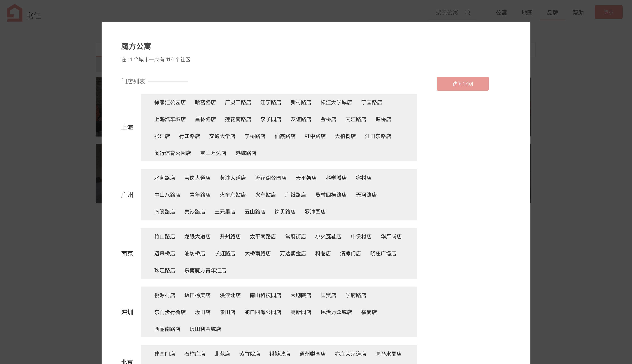
Task: Click the 火车东站店 store link
Action: coord(233,195)
